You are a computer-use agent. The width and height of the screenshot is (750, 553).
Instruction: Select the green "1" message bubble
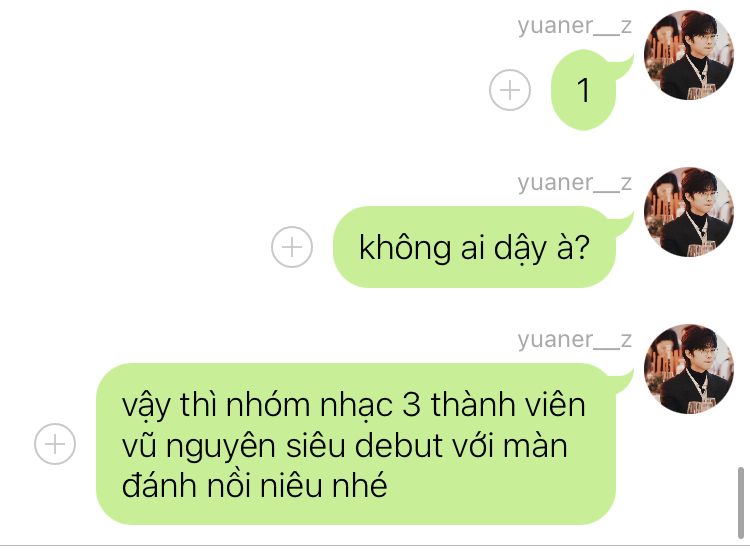tap(583, 90)
